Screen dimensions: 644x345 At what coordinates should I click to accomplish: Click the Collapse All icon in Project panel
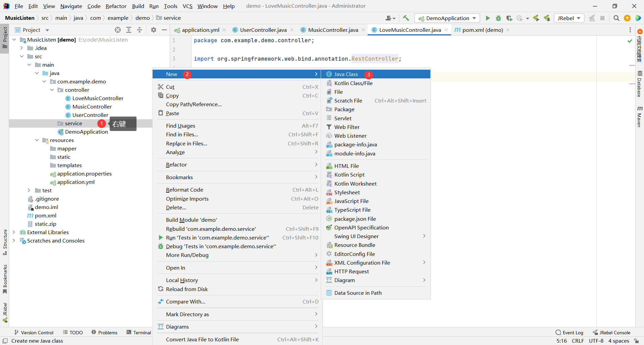pyautogui.click(x=140, y=30)
